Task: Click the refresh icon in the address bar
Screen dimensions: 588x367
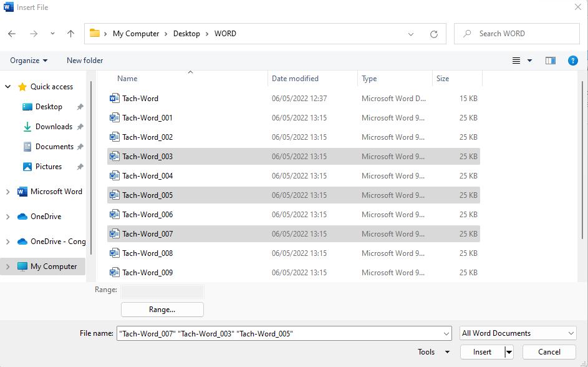Action: [x=434, y=34]
